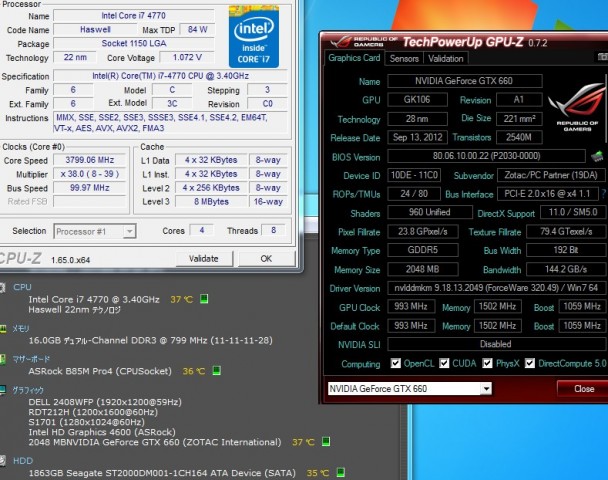608x480 pixels.
Task: Toggle the OpenCL checkbox in GPU-Z
Action: point(396,363)
